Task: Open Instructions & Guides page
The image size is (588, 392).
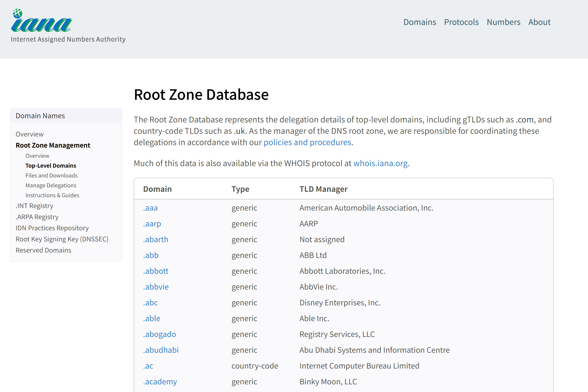Action: coord(52,195)
